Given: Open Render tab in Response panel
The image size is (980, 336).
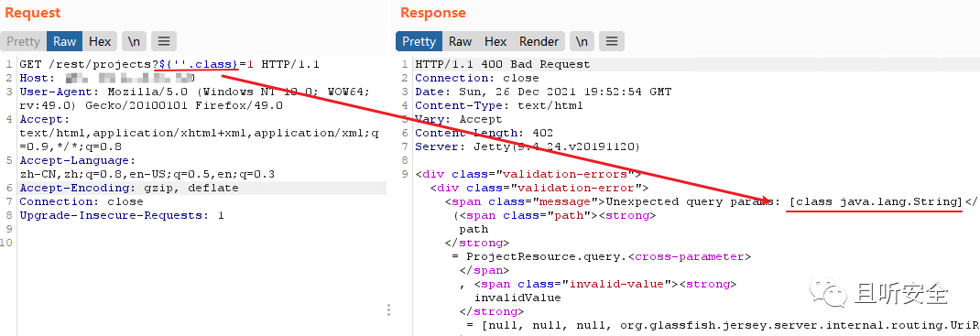Looking at the screenshot, I should click(x=539, y=42).
